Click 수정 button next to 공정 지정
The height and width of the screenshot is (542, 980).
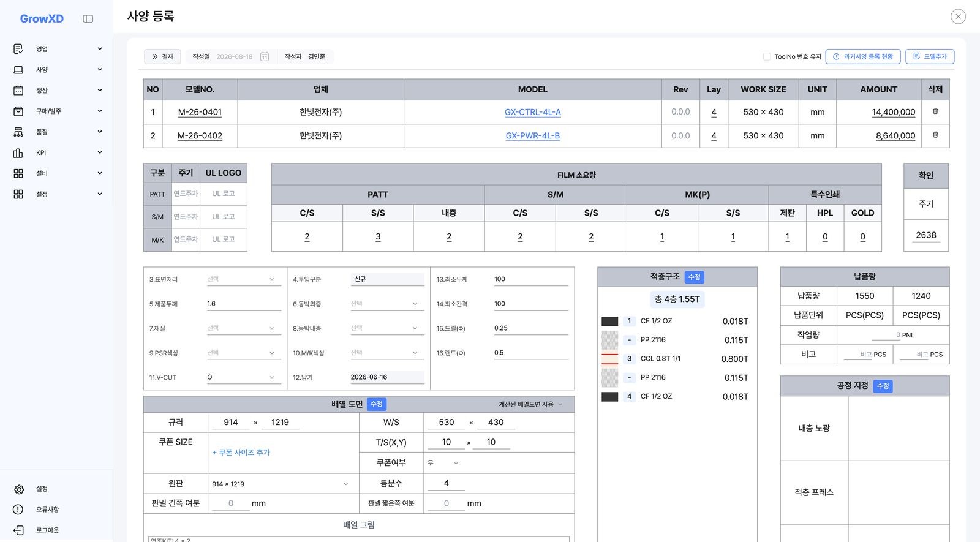tap(883, 386)
